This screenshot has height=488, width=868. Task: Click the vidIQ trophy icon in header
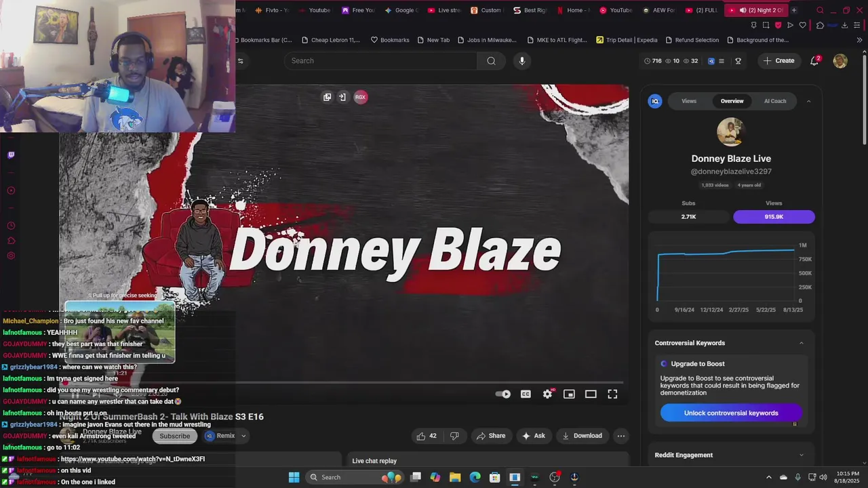(738, 61)
